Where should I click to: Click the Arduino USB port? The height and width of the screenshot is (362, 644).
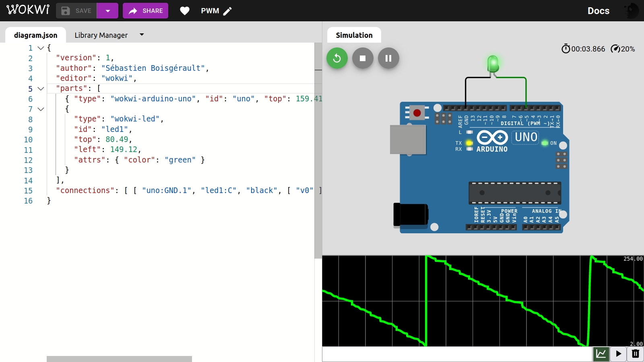[408, 140]
